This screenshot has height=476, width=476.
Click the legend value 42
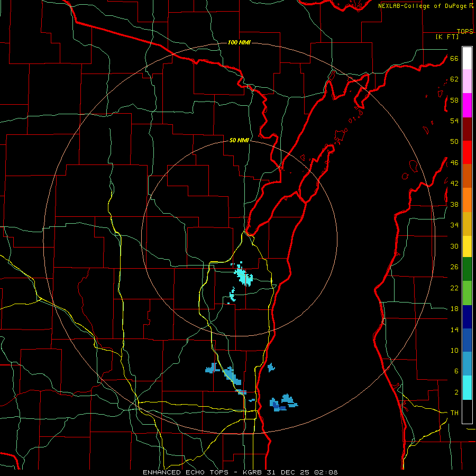point(454,184)
